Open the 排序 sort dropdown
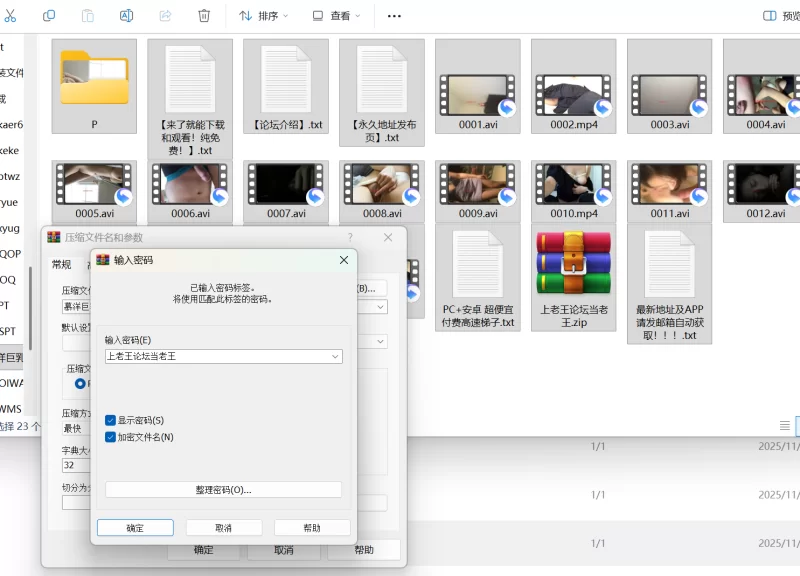The image size is (800, 576). click(263, 16)
